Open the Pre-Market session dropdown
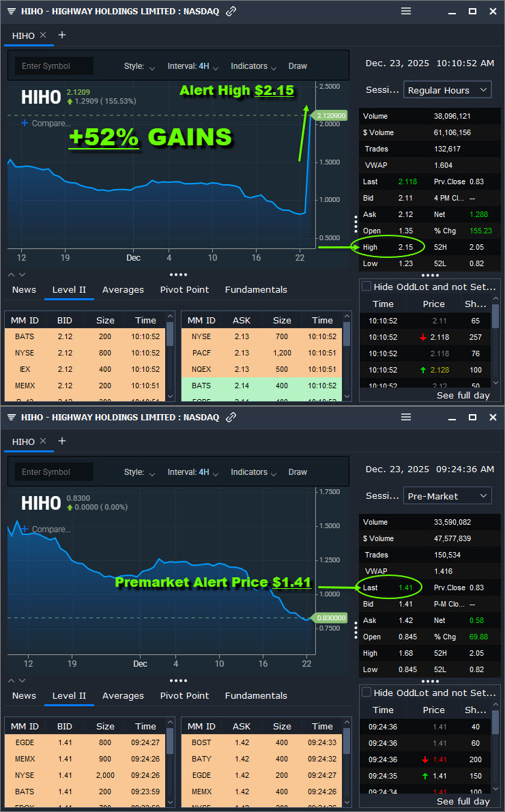The image size is (505, 812). point(447,496)
